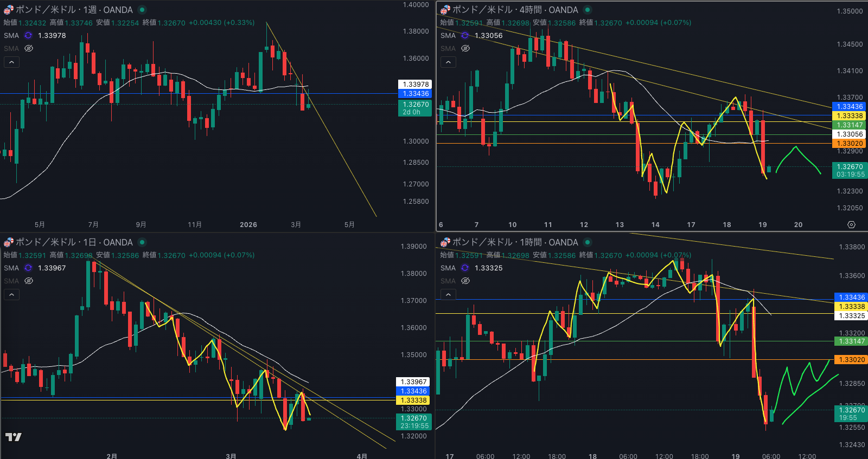
Task: Click the TradingView logo in daily chart
Action: (14, 437)
